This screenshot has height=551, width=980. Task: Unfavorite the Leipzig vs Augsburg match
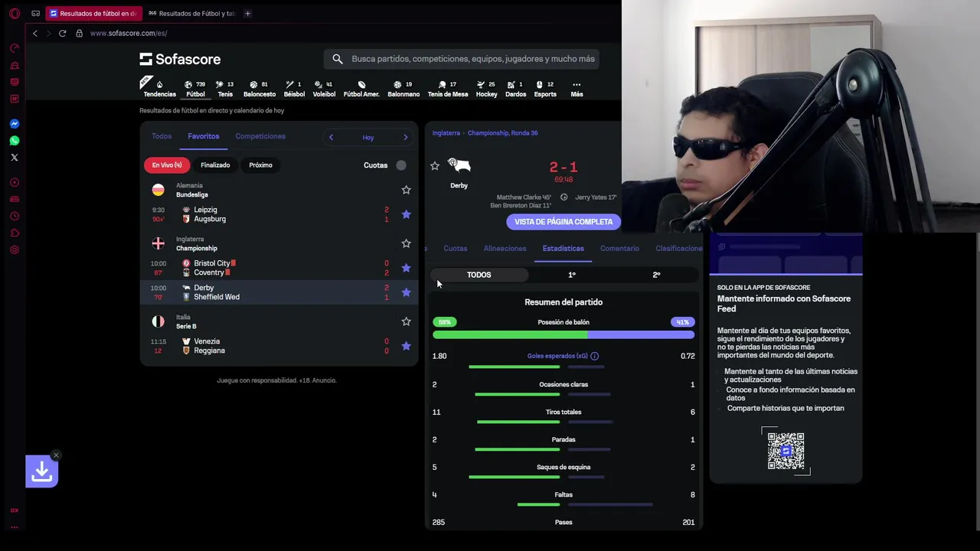tap(407, 214)
